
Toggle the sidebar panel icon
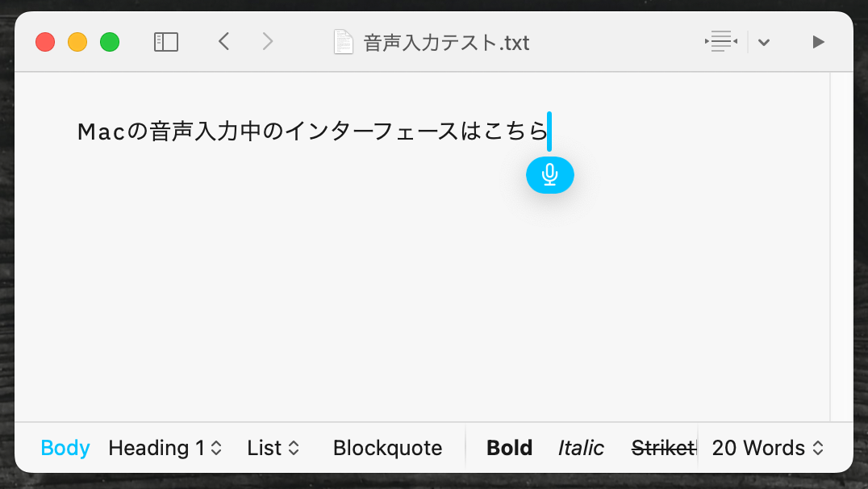coord(165,42)
